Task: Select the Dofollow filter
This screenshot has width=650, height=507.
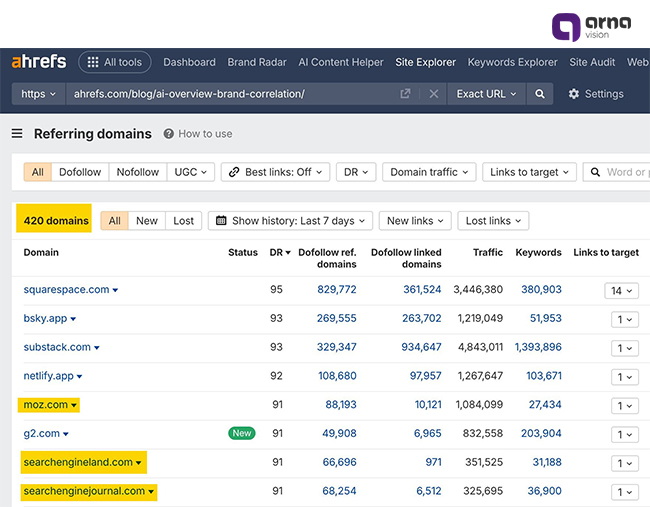Action: 80,172
